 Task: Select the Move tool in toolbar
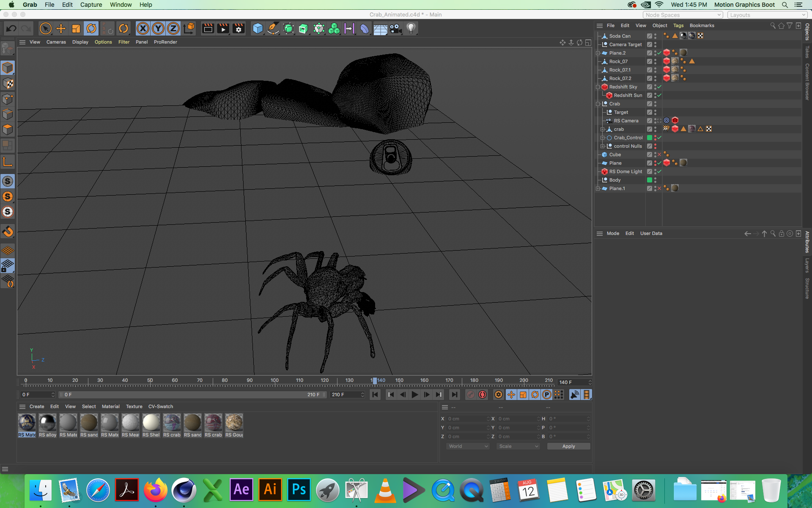[x=61, y=29]
